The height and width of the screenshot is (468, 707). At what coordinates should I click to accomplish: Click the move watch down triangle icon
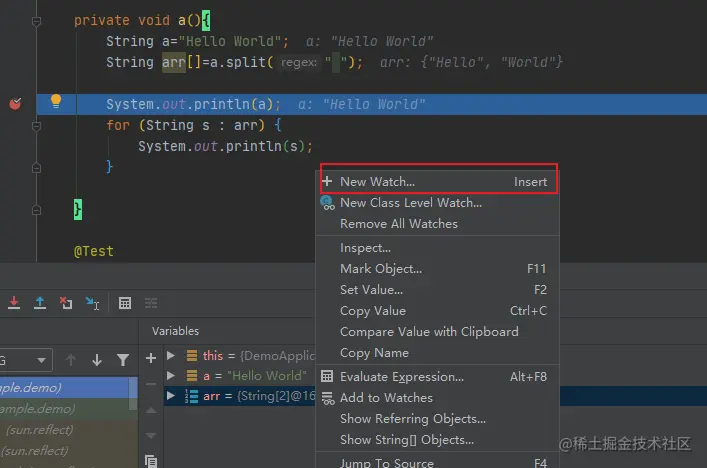(151, 436)
